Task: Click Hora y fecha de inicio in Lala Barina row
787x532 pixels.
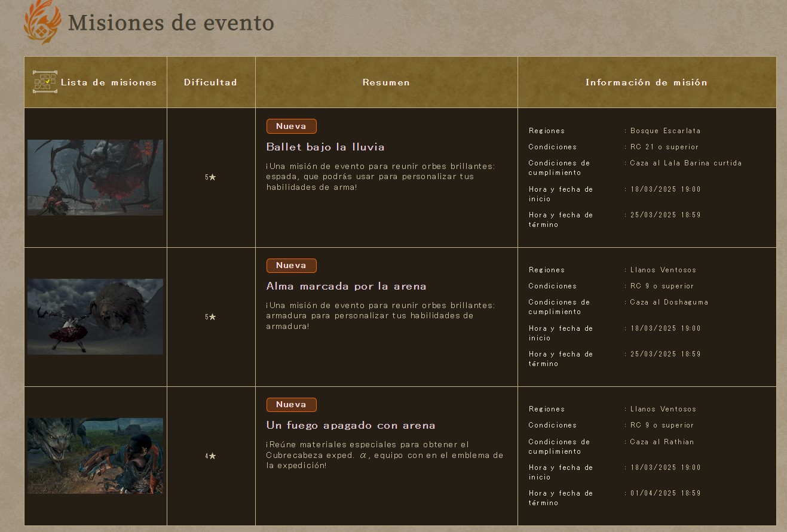Action: click(561, 194)
